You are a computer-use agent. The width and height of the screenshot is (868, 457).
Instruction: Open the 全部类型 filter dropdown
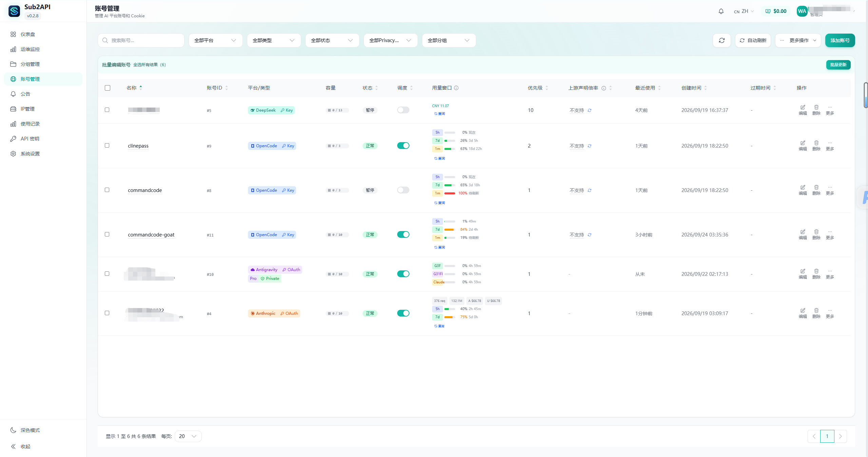pyautogui.click(x=274, y=40)
